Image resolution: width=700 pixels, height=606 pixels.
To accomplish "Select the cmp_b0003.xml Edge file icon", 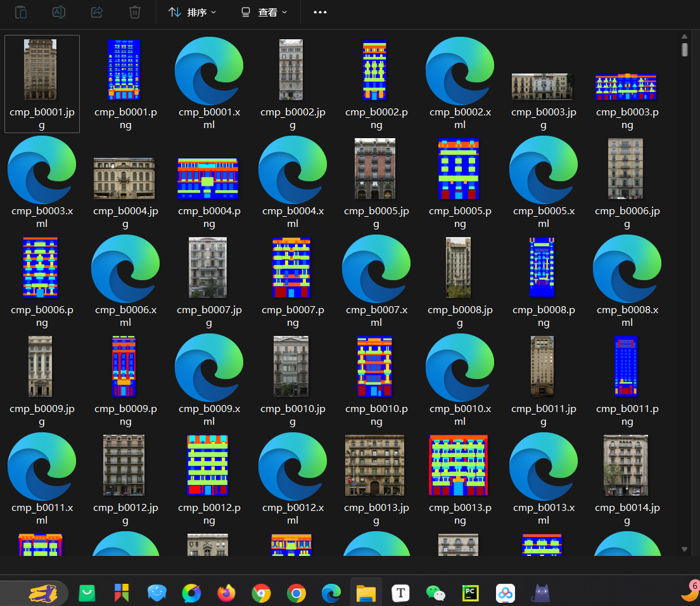I will (x=42, y=170).
